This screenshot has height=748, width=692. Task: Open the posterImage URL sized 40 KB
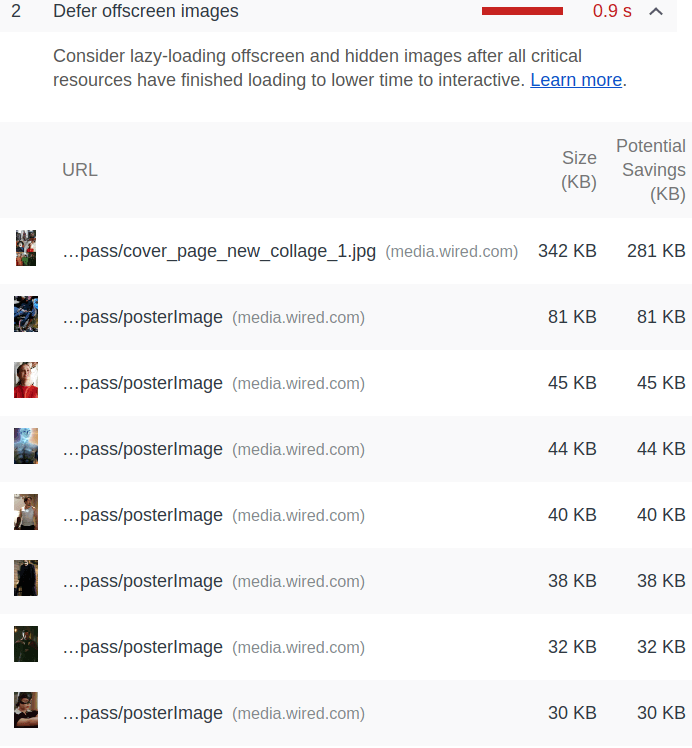(x=143, y=515)
